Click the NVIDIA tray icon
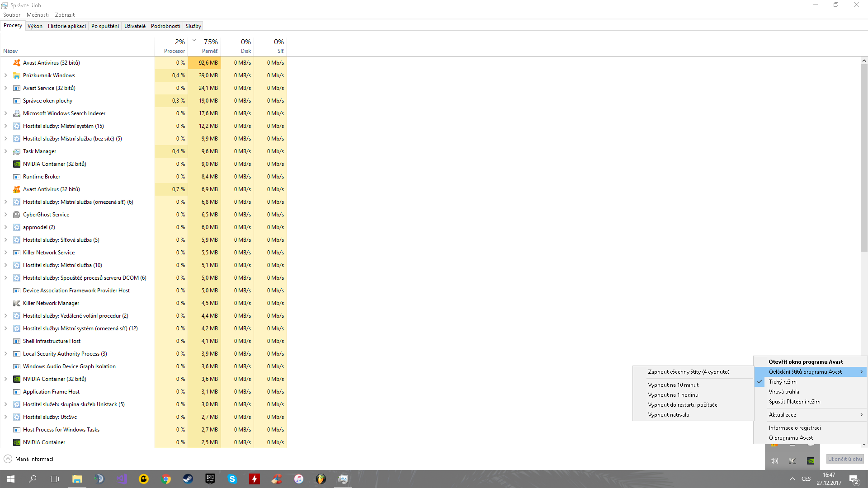868x488 pixels. click(811, 461)
